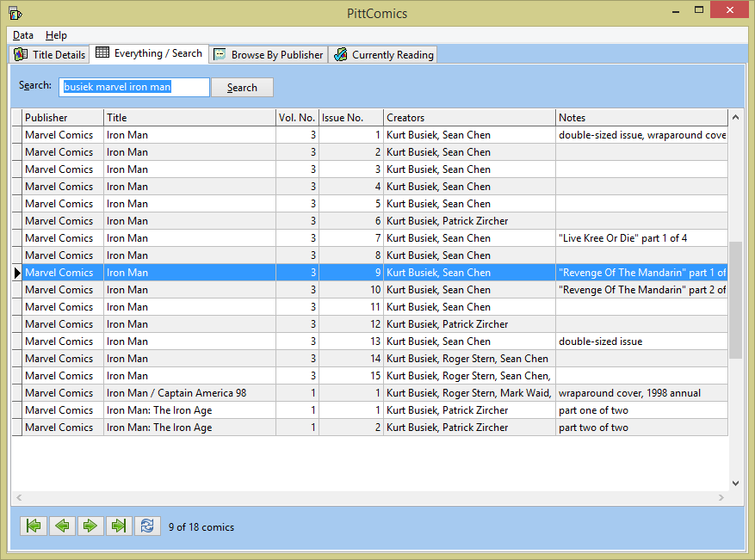Viewport: 755px width, 560px height.
Task: Open the Help menu
Action: click(x=56, y=35)
